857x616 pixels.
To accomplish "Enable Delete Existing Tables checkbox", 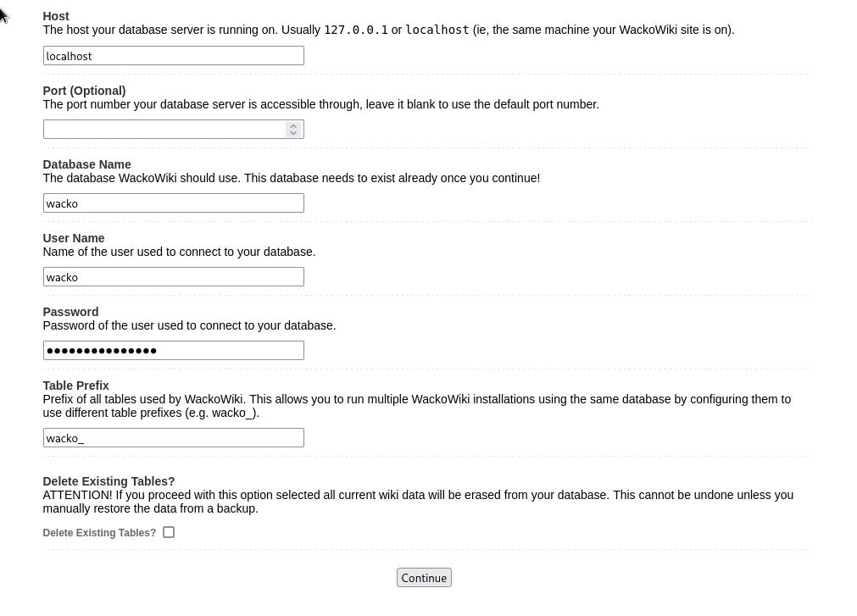I will [169, 532].
